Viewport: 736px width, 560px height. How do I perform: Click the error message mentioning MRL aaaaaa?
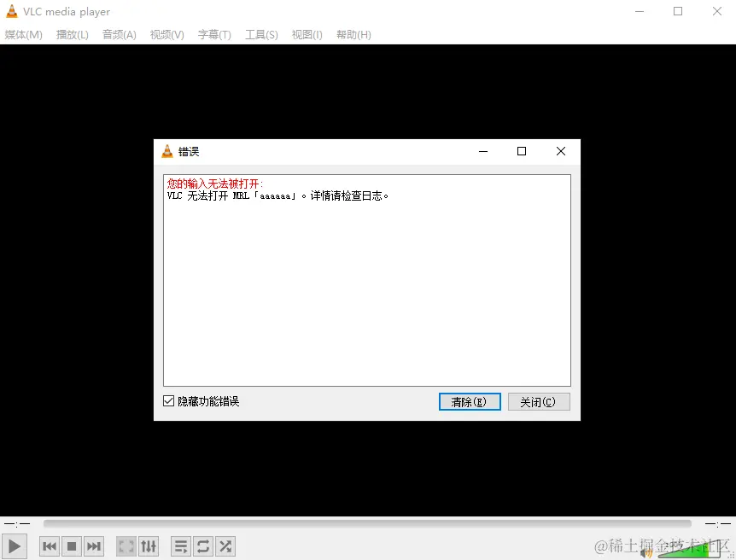277,195
